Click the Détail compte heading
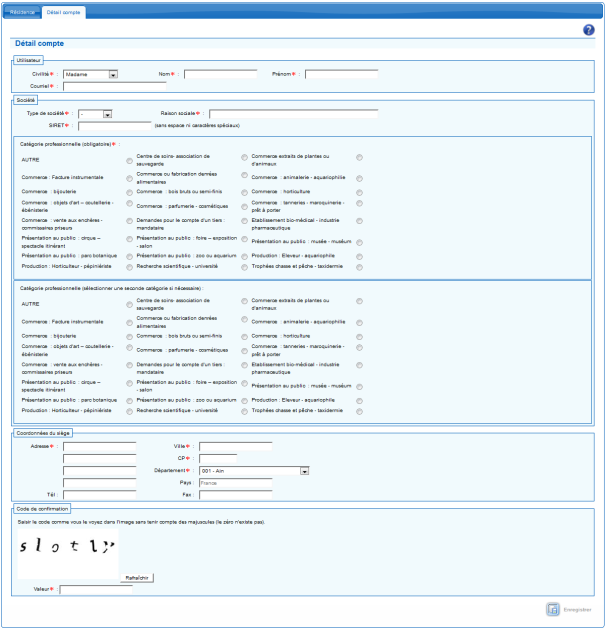The width and height of the screenshot is (607, 630). click(39, 43)
